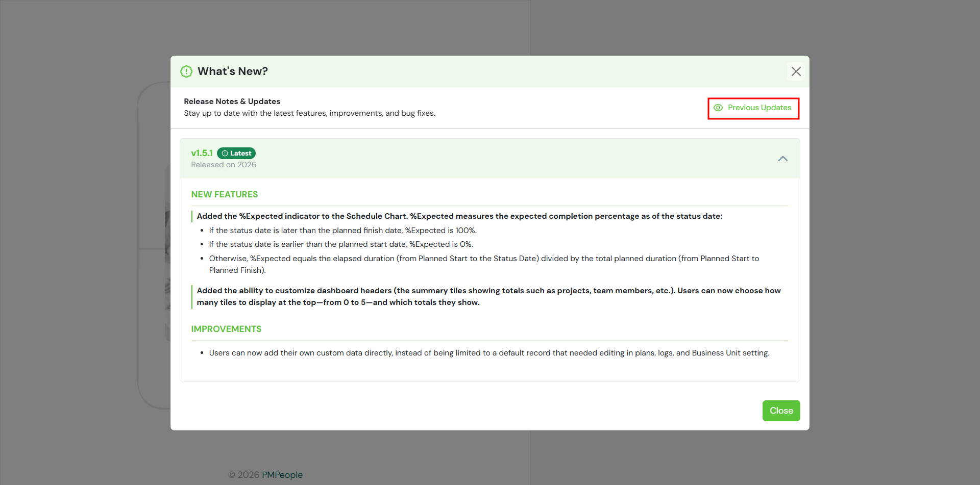Click the bullet about %Expected being 100%
This screenshot has height=485, width=980.
pos(342,231)
